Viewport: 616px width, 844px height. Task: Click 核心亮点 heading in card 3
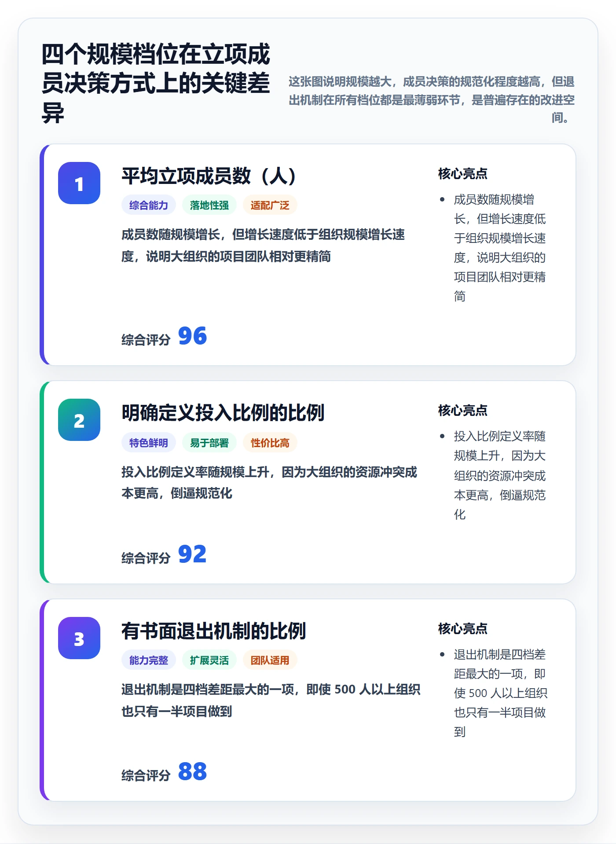[x=463, y=629]
